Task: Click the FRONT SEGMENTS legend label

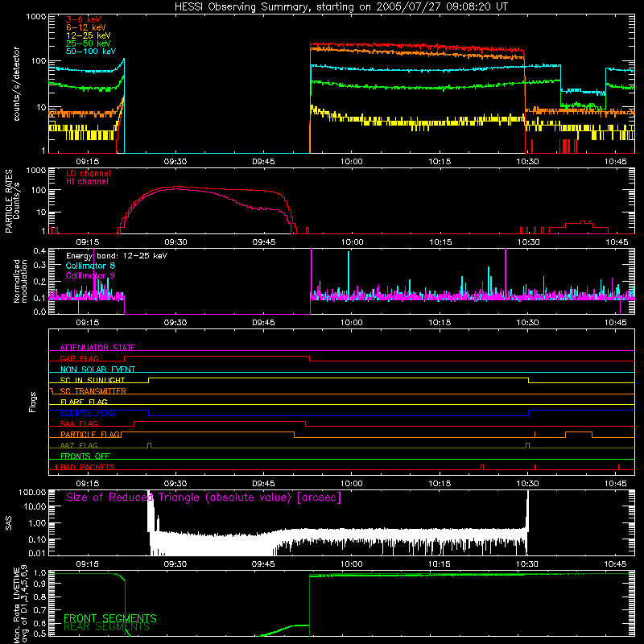Action: coord(110,618)
